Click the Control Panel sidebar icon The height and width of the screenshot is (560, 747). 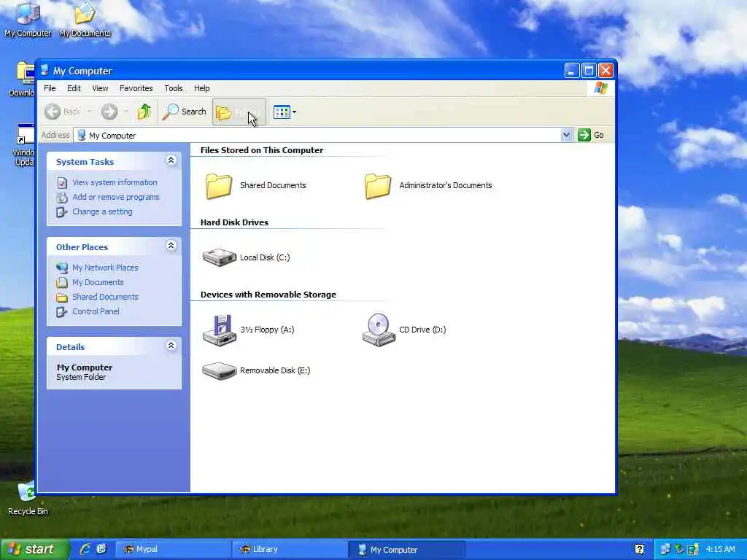(x=62, y=312)
